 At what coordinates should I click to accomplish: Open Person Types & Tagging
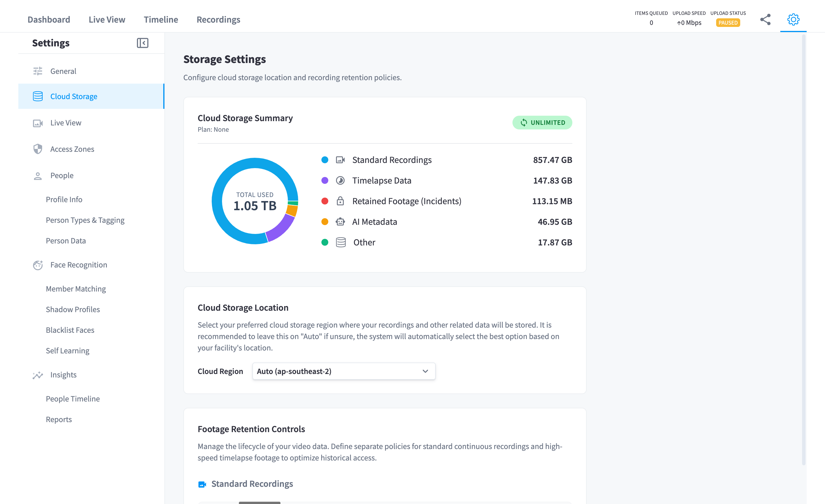(85, 220)
